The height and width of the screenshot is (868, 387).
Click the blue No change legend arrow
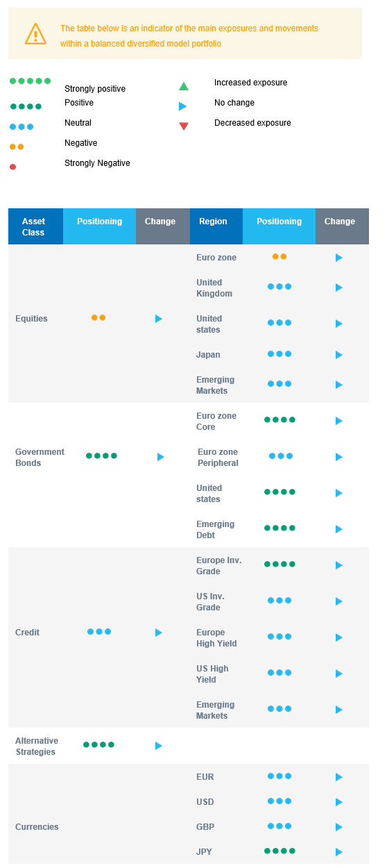click(183, 106)
